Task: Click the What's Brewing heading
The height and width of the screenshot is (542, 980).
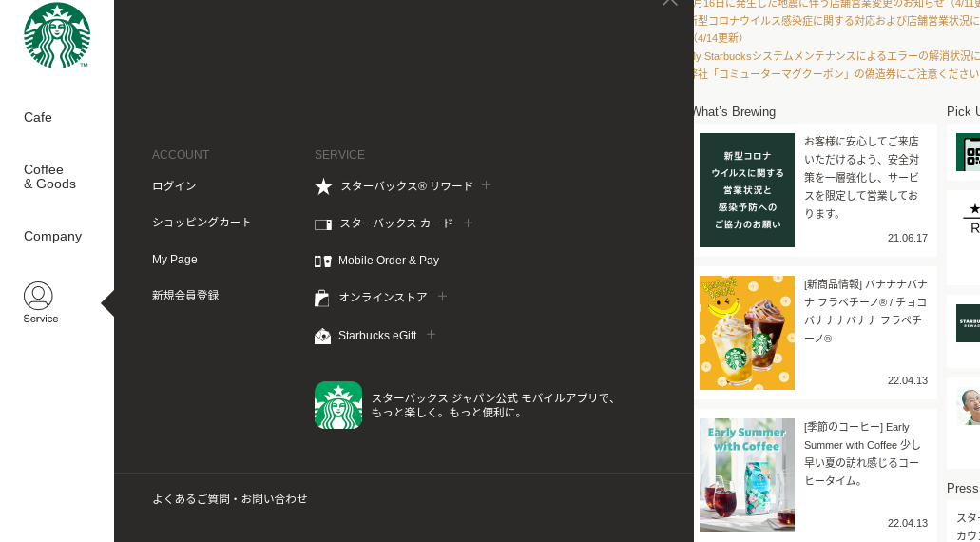Action: click(734, 112)
